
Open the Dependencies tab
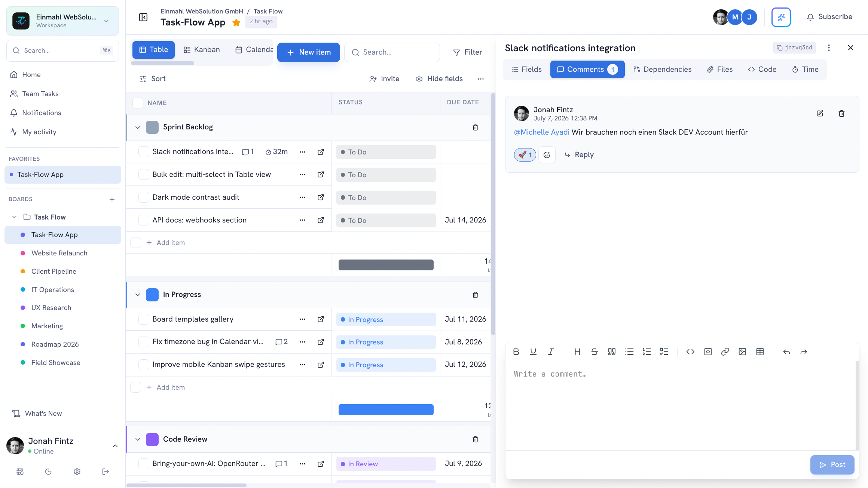point(662,70)
